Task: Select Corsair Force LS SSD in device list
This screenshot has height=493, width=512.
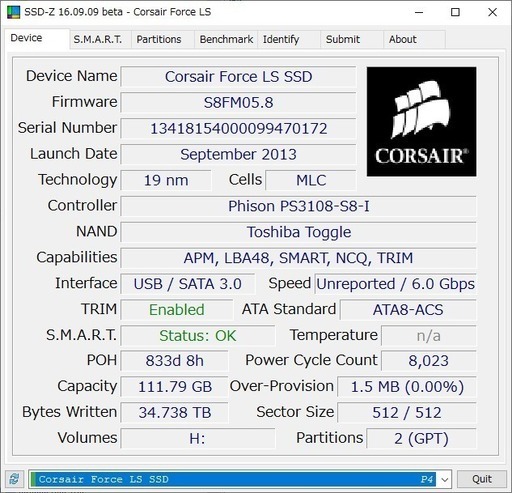Action: point(233,480)
